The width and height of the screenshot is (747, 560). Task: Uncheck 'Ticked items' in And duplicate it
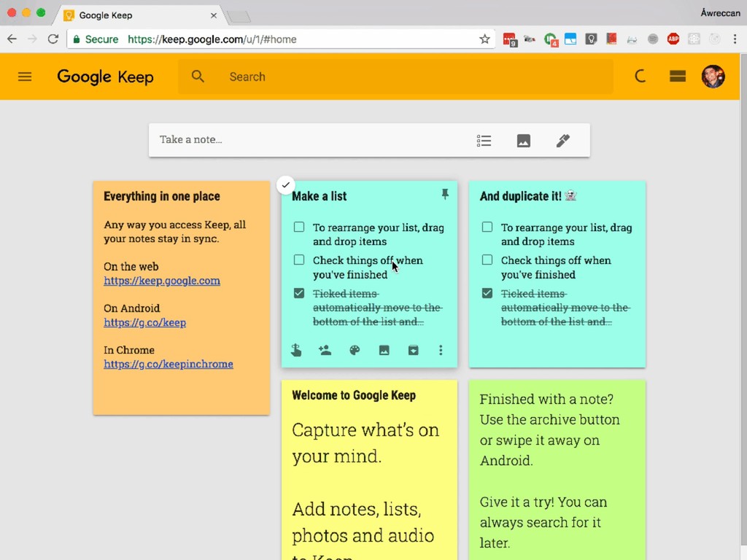pyautogui.click(x=487, y=293)
